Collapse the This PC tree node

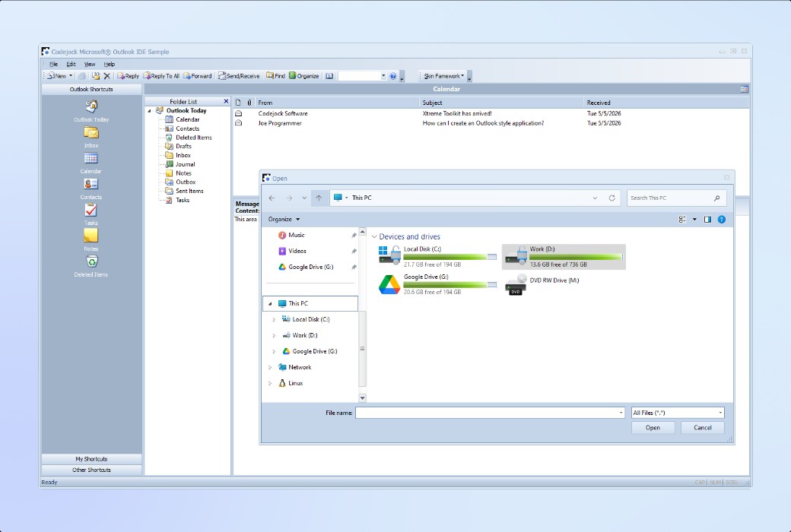click(270, 303)
